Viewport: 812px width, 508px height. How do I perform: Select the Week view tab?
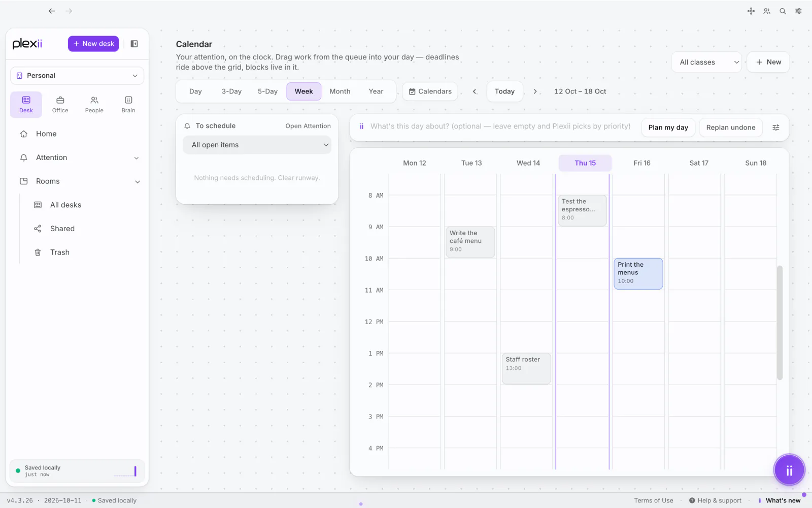coord(303,91)
